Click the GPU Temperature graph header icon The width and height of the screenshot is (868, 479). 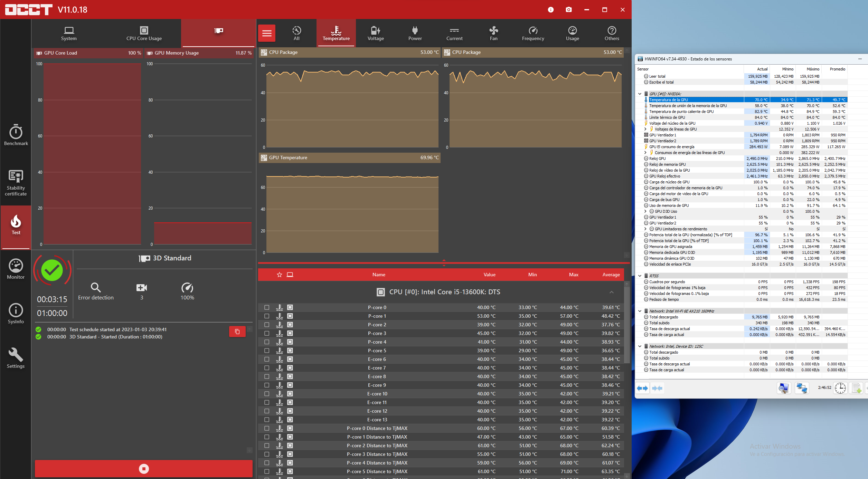point(264,157)
